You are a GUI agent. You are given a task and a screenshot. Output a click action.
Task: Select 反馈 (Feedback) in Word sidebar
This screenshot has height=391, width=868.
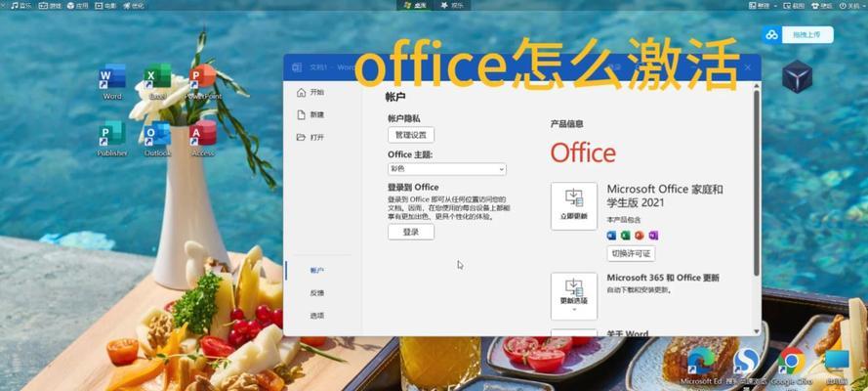pos(317,293)
